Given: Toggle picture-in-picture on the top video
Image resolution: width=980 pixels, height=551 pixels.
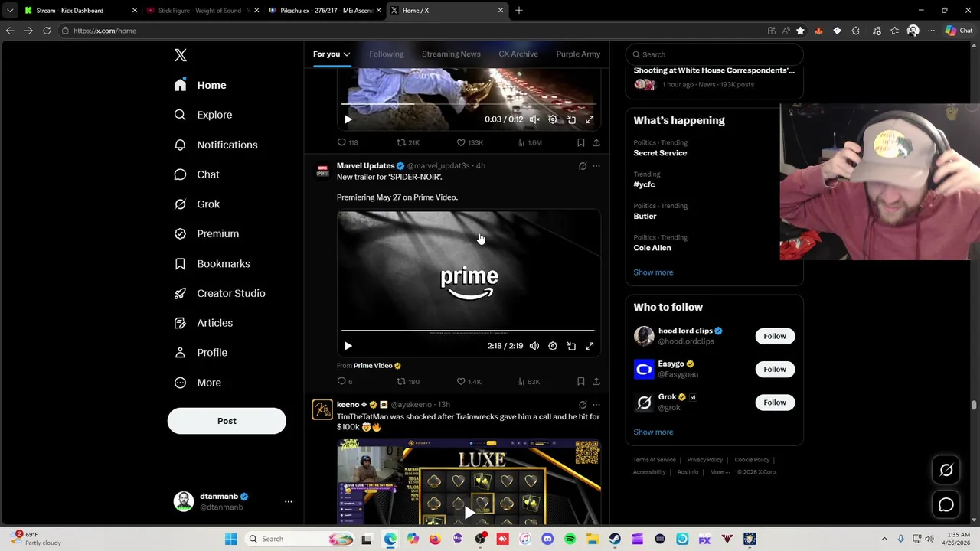Looking at the screenshot, I should [571, 119].
